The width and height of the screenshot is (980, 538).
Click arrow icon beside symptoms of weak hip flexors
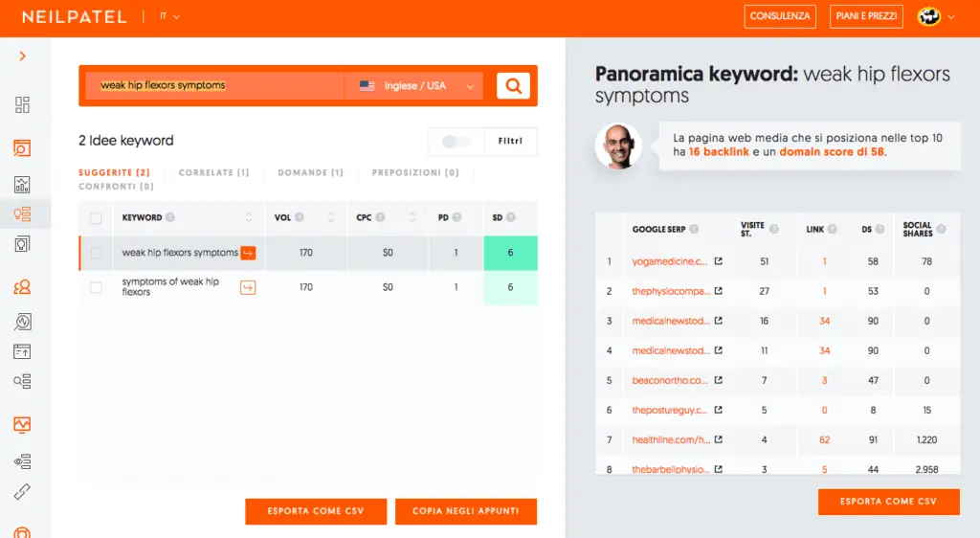248,287
